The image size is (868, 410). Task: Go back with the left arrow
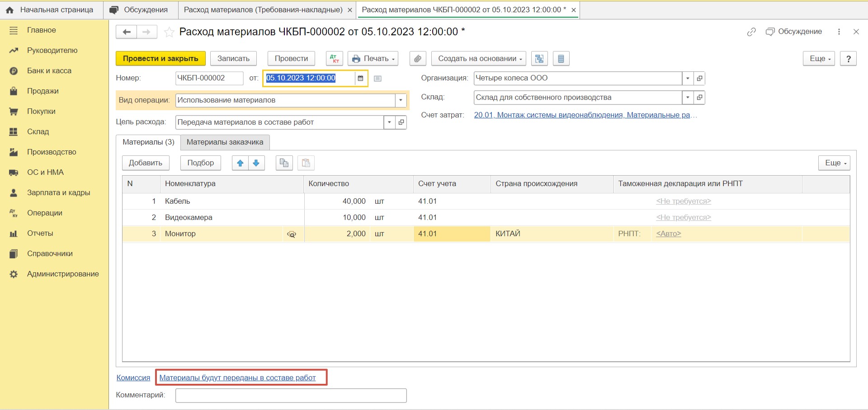click(127, 32)
